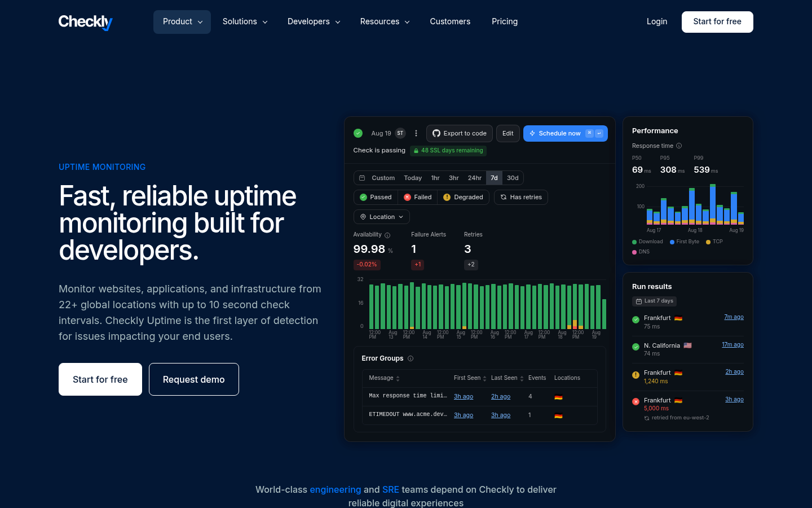
Task: Go to the Customers page
Action: [450, 22]
